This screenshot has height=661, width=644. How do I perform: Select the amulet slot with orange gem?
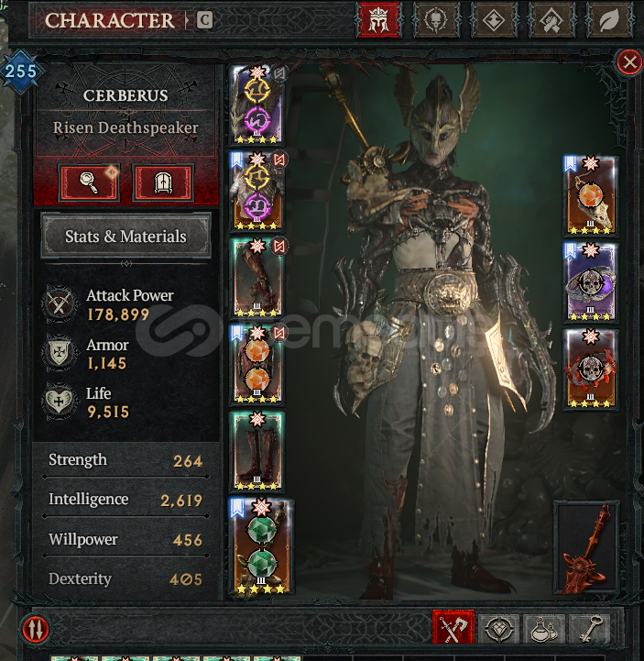point(591,195)
